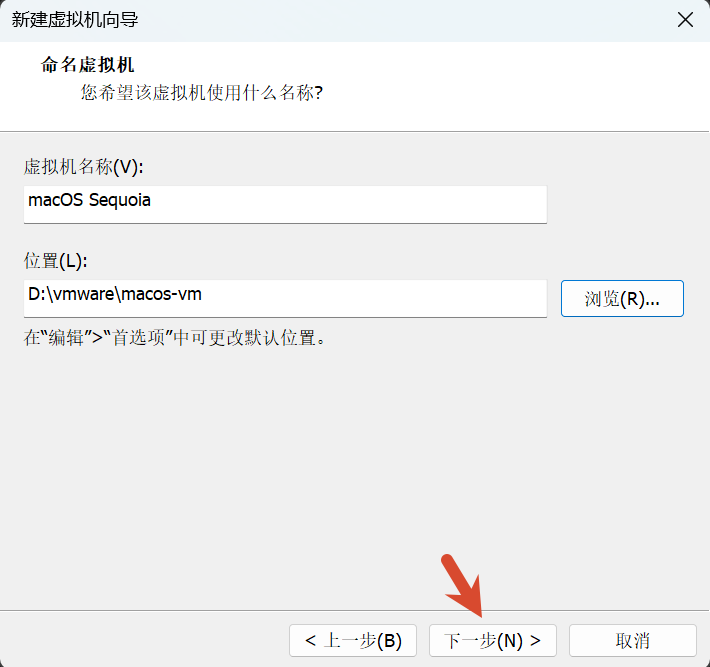
Task: Cancel the wizard with 取消
Action: tap(633, 640)
